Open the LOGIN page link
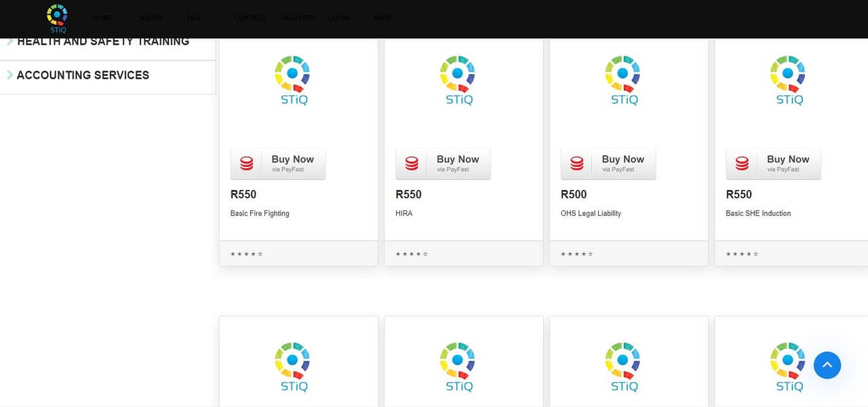868x407 pixels. click(338, 18)
